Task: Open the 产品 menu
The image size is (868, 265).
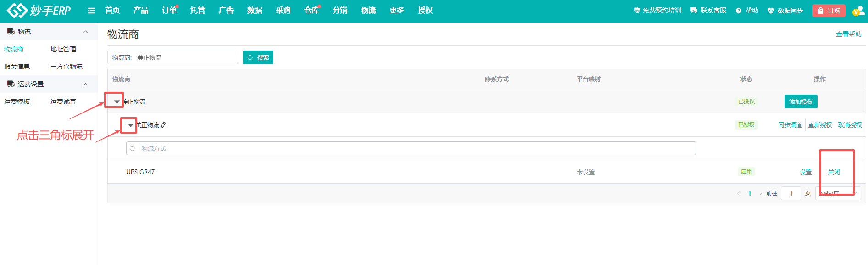Action: (141, 10)
